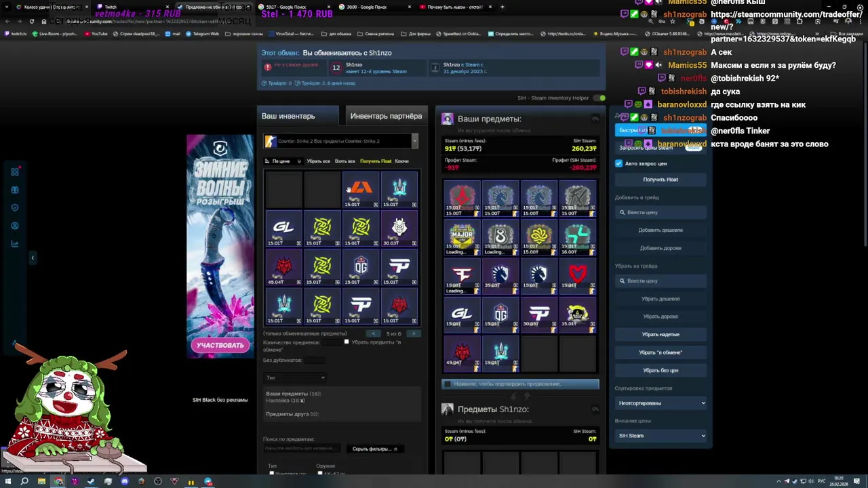The image size is (868, 488).
Task: Click the browser reload icon
Action: pyautogui.click(x=33, y=21)
